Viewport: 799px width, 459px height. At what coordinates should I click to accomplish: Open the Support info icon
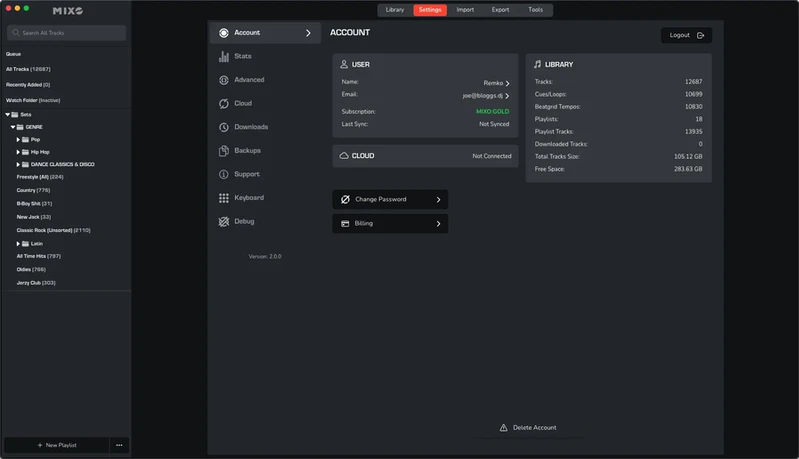tap(224, 174)
